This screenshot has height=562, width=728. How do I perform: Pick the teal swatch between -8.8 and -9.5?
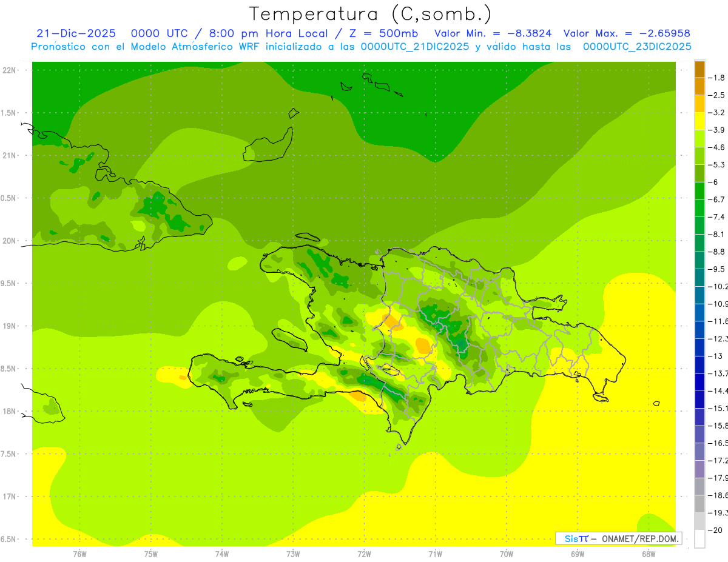pyautogui.click(x=699, y=260)
